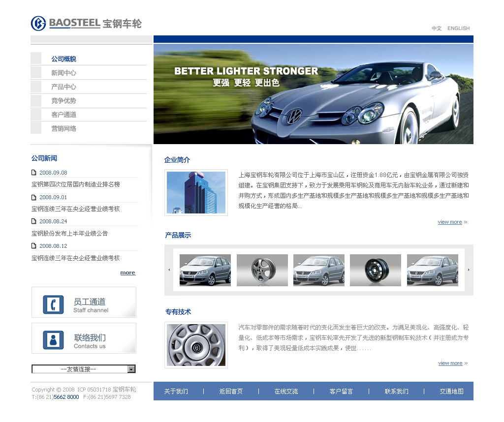The width and height of the screenshot is (504, 422).
Task: Open news 宝钢第四次位居国内制造业排名榜
Action: (x=75, y=184)
